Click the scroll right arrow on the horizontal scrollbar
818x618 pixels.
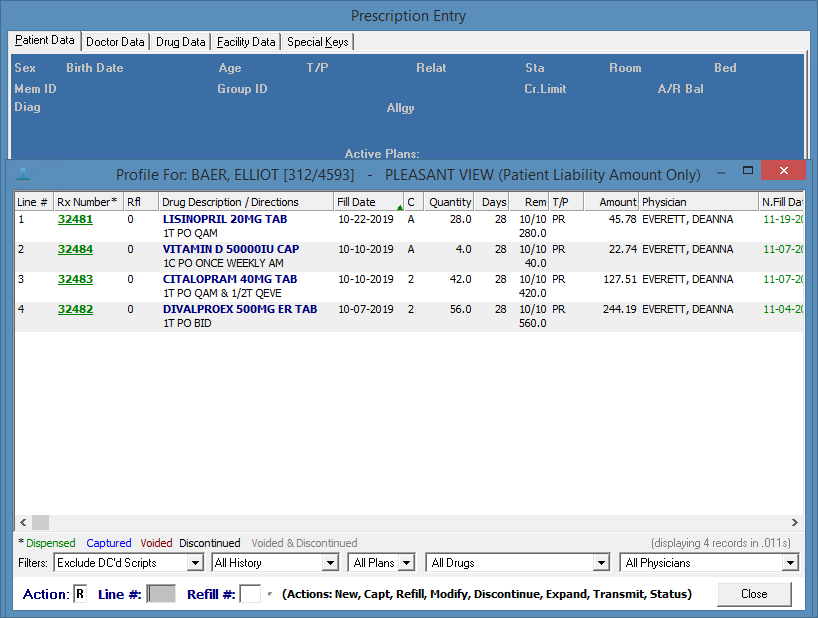coord(794,522)
